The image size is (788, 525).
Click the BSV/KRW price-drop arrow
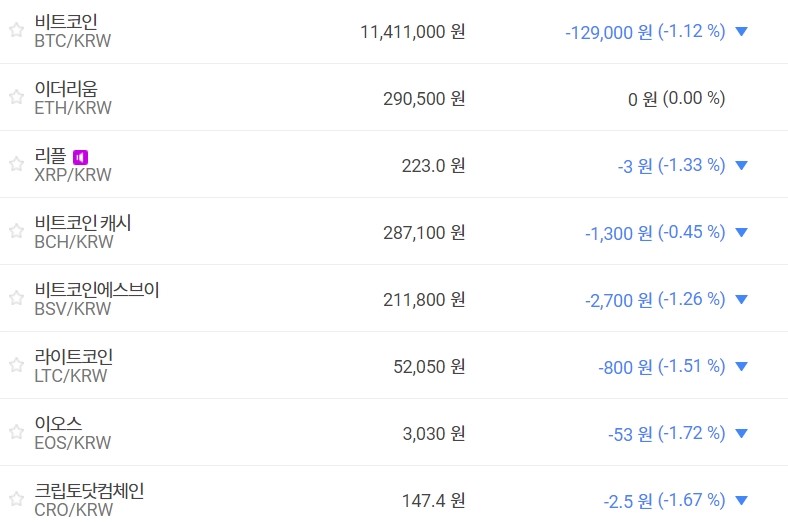(x=741, y=300)
